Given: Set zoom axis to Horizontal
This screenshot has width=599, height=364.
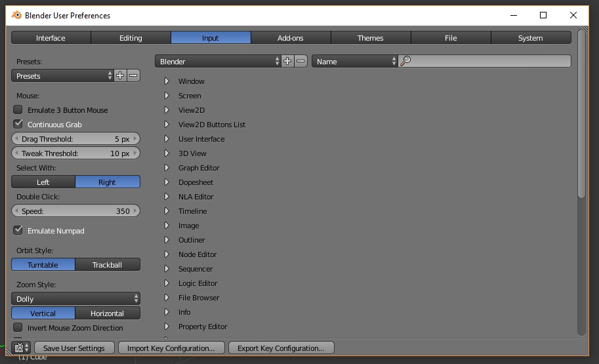Looking at the screenshot, I should (108, 313).
